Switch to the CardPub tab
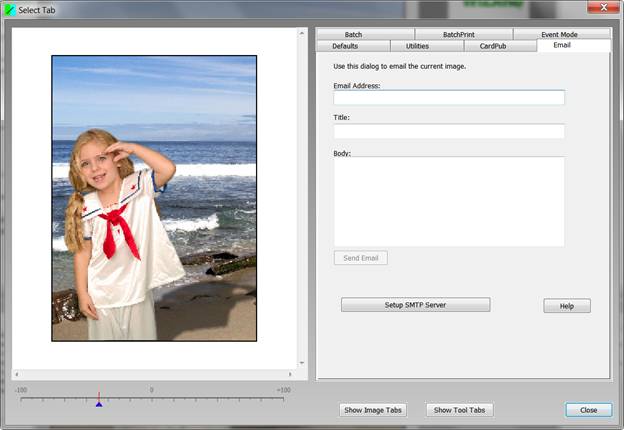Screen dimensions: 624x430 click(x=493, y=46)
